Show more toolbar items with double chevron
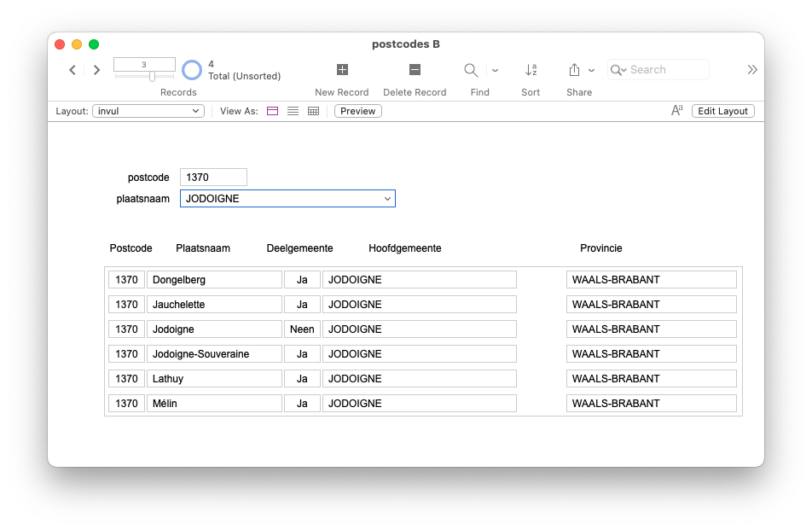 751,70
